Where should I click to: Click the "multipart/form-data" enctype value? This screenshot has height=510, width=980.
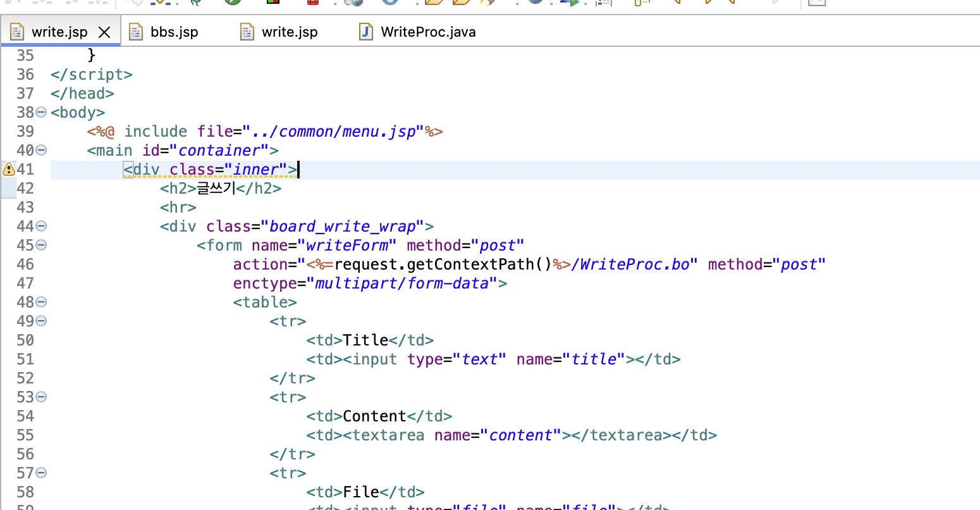401,283
